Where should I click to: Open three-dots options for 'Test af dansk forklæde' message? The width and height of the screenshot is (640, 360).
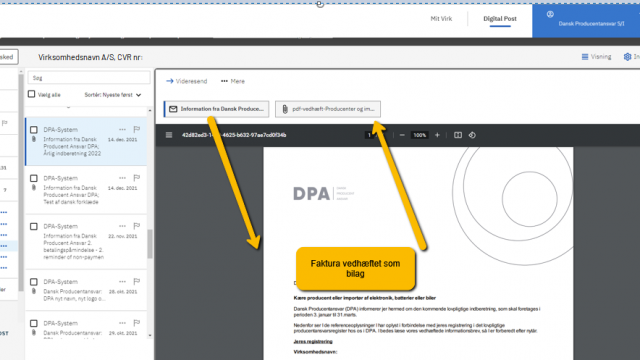click(x=122, y=178)
